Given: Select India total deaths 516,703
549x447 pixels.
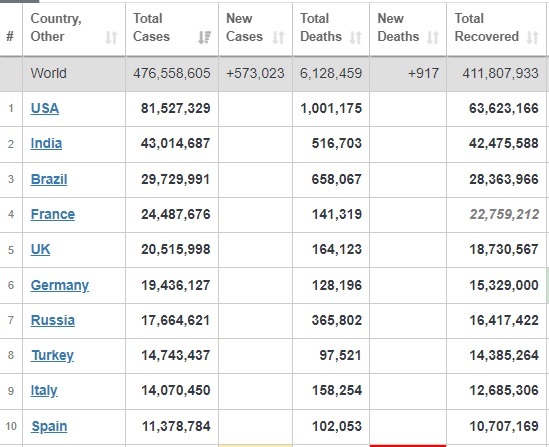Looking at the screenshot, I should (x=337, y=144).
